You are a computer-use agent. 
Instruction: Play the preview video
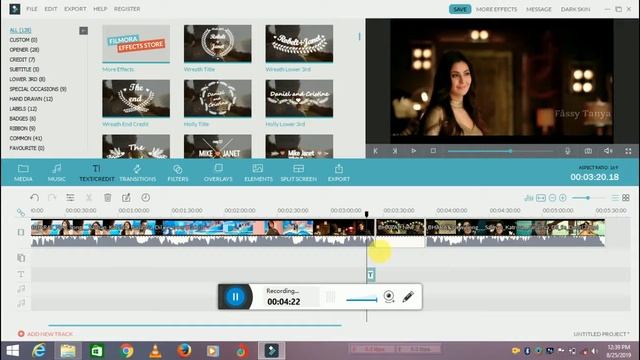pos(413,151)
